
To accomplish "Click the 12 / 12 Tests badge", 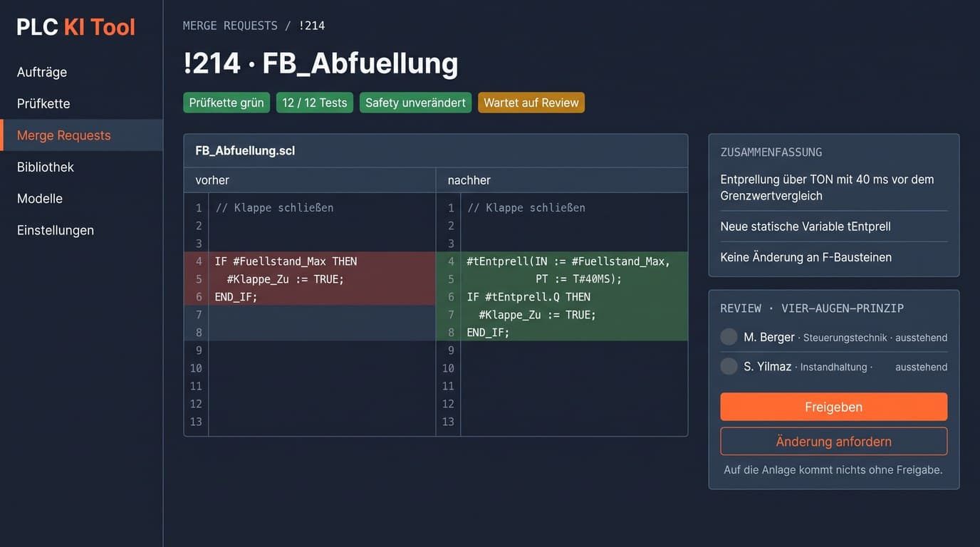I will pos(315,103).
